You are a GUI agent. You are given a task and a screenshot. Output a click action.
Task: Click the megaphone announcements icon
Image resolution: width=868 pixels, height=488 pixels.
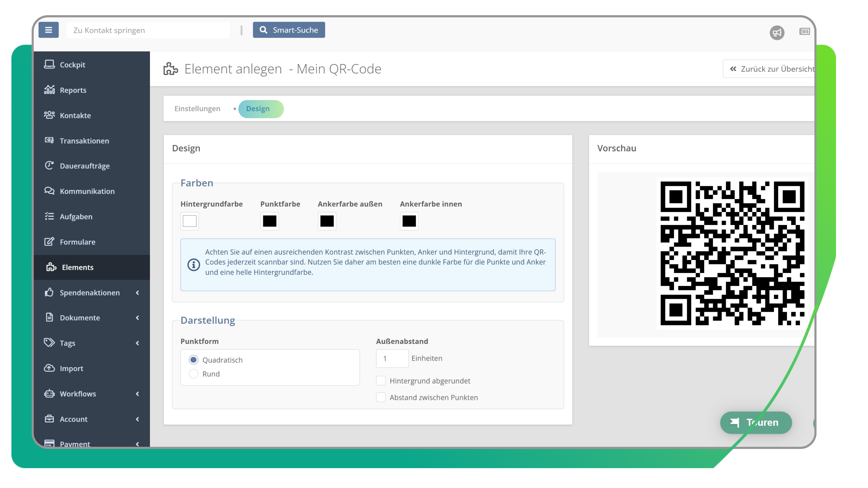[778, 32]
